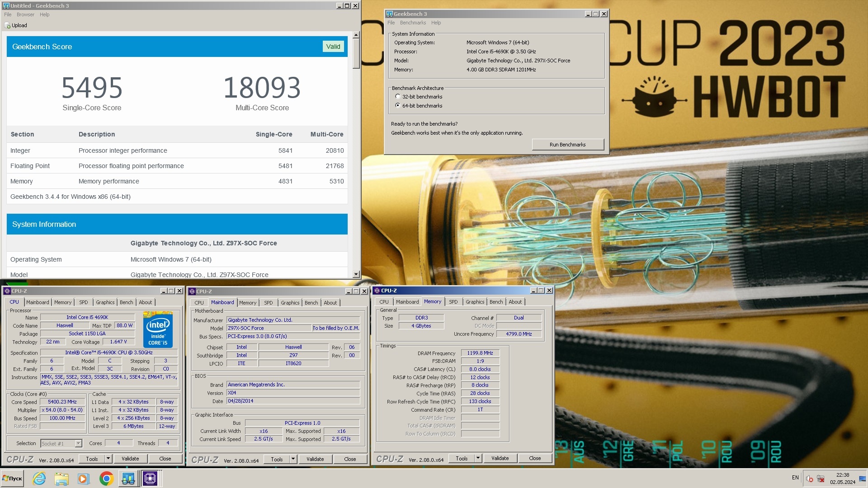Viewport: 868px width, 488px height.
Task: Click the multi-core score 18093
Action: 262,88
